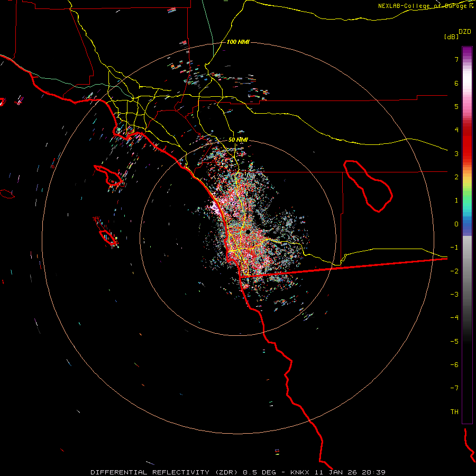Click the 3 value on color scale
This screenshot has height=476, width=476.
pyautogui.click(x=456, y=153)
